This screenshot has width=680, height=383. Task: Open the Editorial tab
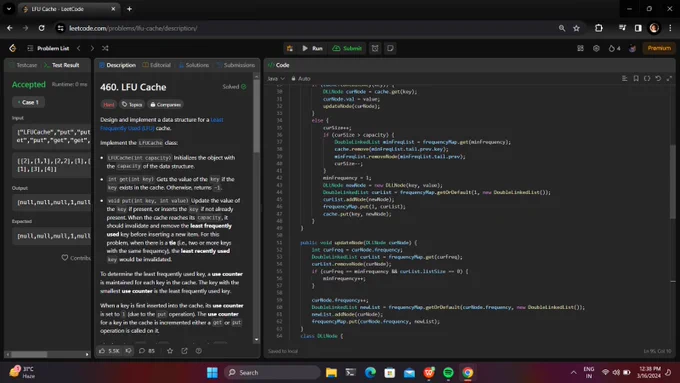157,65
